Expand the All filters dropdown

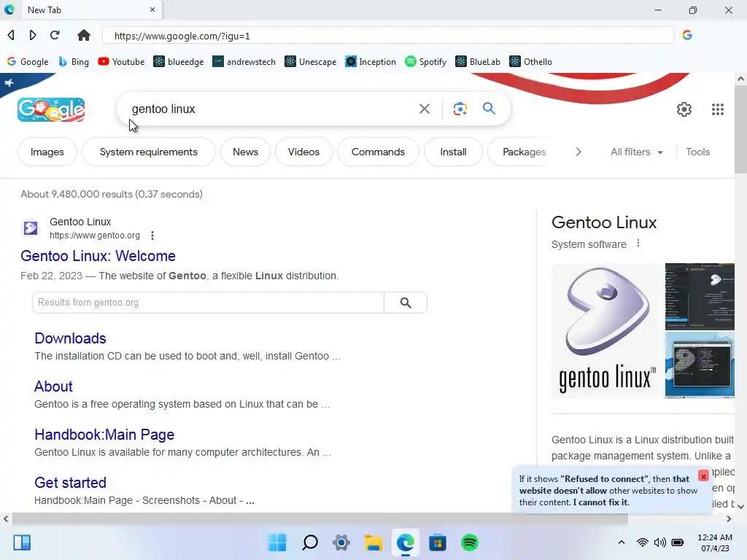[x=636, y=152]
